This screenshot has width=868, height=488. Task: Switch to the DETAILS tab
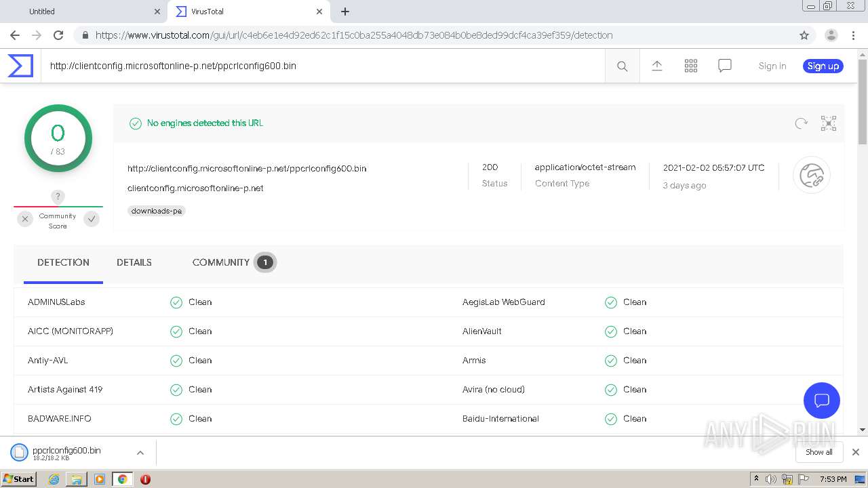point(134,262)
